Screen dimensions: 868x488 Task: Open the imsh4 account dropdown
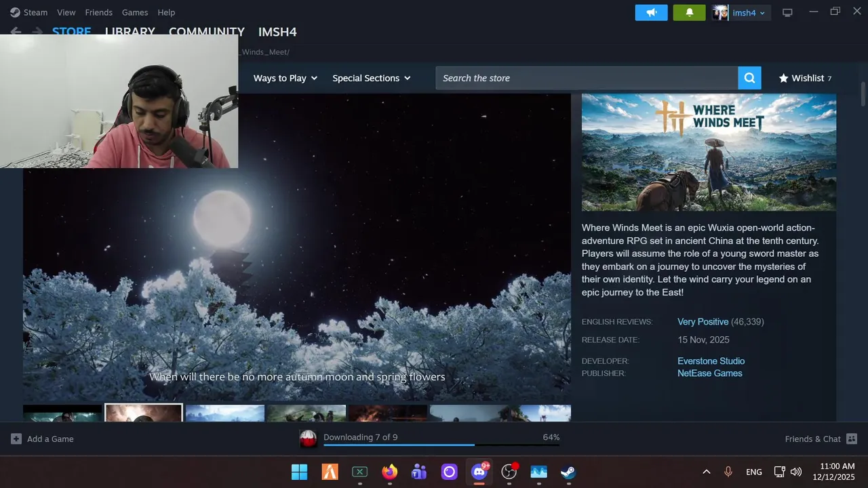749,12
